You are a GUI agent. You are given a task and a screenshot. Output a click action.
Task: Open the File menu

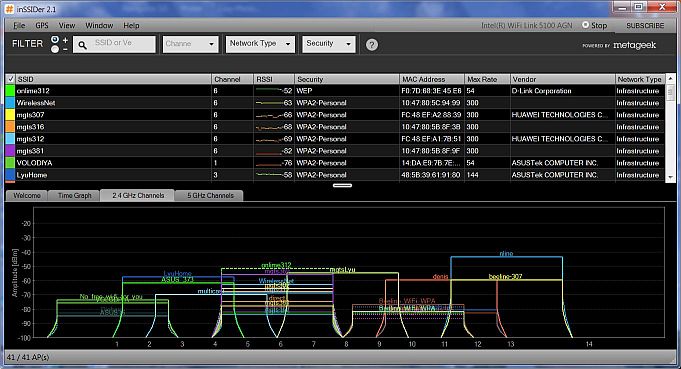[19, 26]
